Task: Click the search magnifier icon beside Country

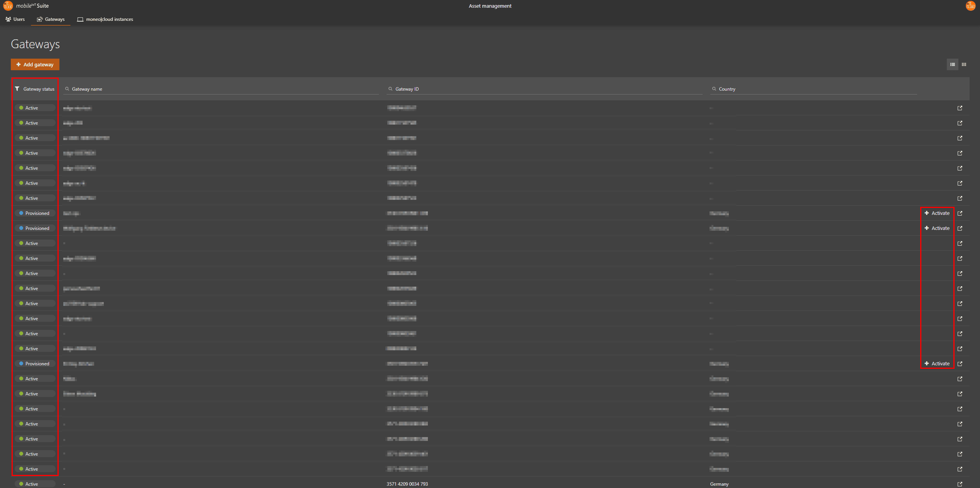Action: (714, 89)
